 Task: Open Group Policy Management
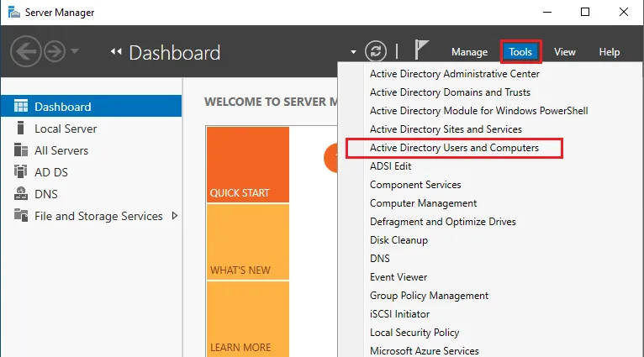(430, 296)
